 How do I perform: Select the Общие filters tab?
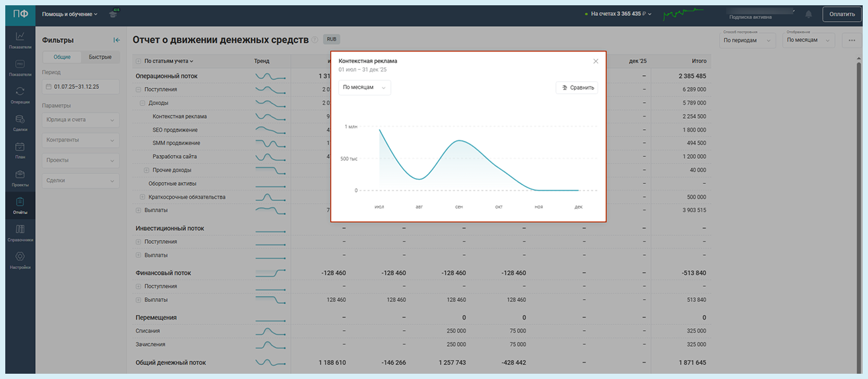point(62,57)
